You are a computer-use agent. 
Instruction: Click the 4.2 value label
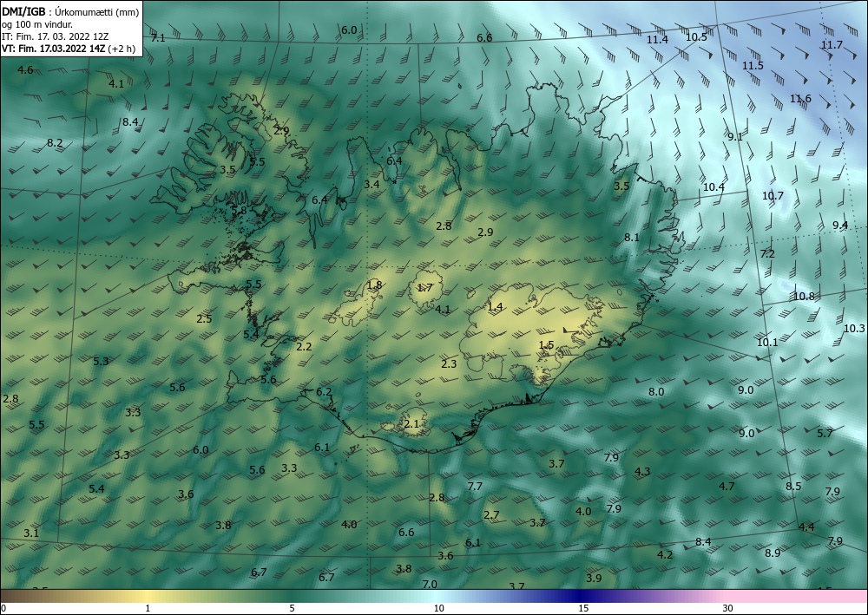665,554
